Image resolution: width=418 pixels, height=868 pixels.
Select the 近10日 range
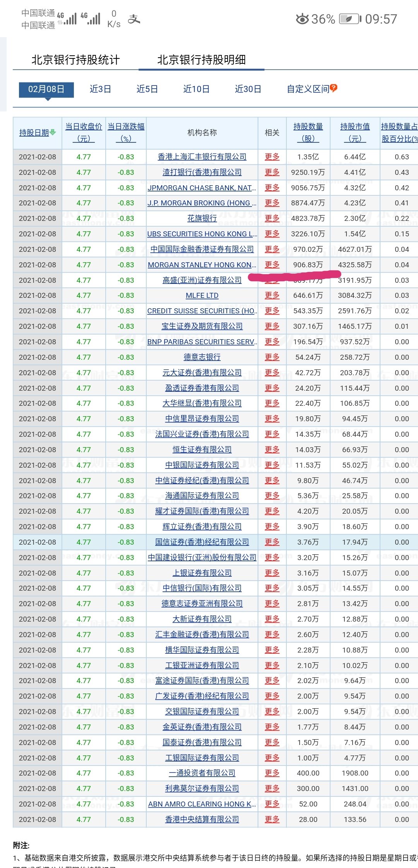pos(197,89)
